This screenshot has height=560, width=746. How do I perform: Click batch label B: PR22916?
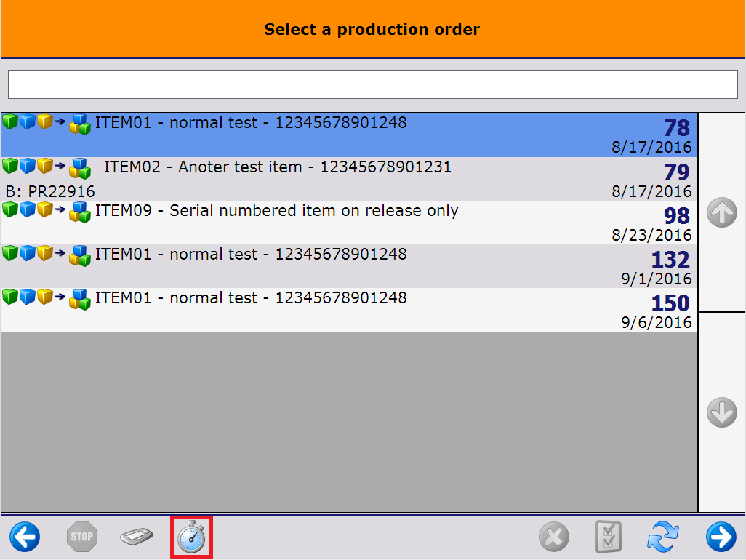click(x=50, y=192)
